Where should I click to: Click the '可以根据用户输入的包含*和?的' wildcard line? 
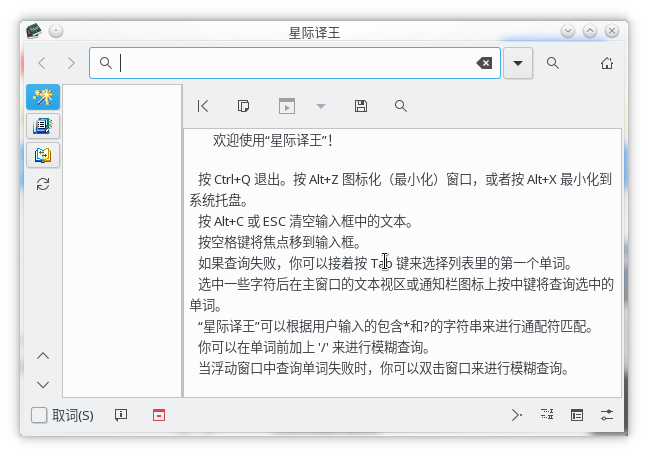pyautogui.click(x=395, y=327)
